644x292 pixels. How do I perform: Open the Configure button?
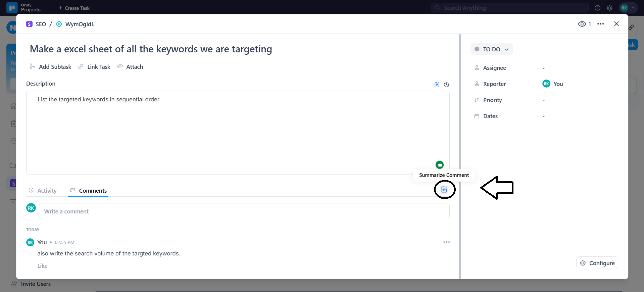(597, 263)
